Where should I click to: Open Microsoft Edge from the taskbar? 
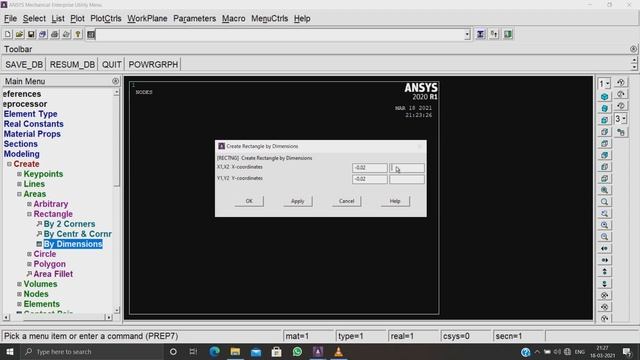214,351
